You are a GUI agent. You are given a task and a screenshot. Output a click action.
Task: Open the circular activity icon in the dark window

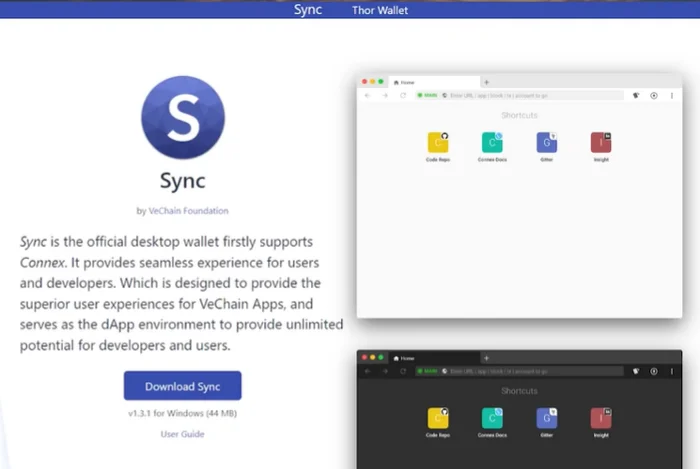(x=654, y=371)
